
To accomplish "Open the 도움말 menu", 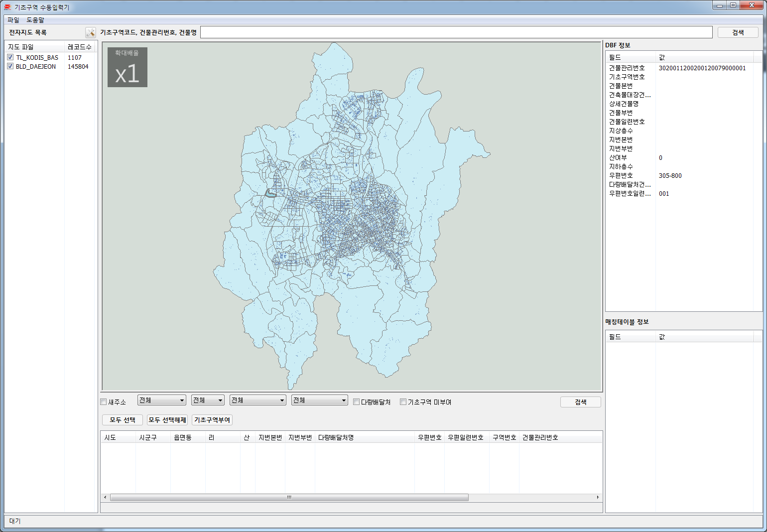I will point(35,20).
